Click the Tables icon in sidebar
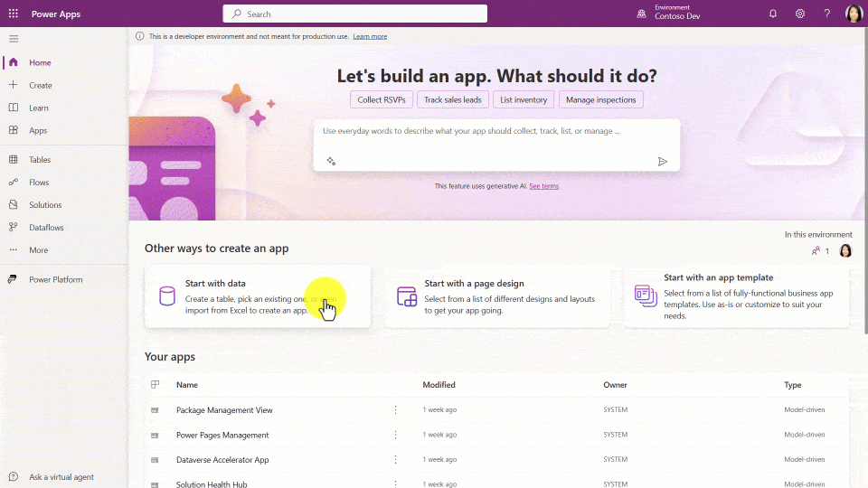Screen dimensions: 868x488 tap(14, 159)
